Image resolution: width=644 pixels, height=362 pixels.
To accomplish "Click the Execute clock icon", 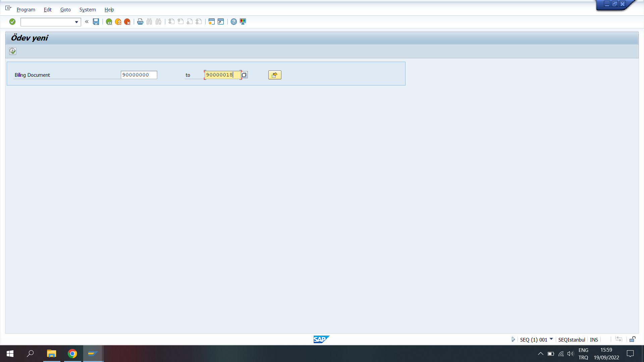I will click(x=13, y=51).
